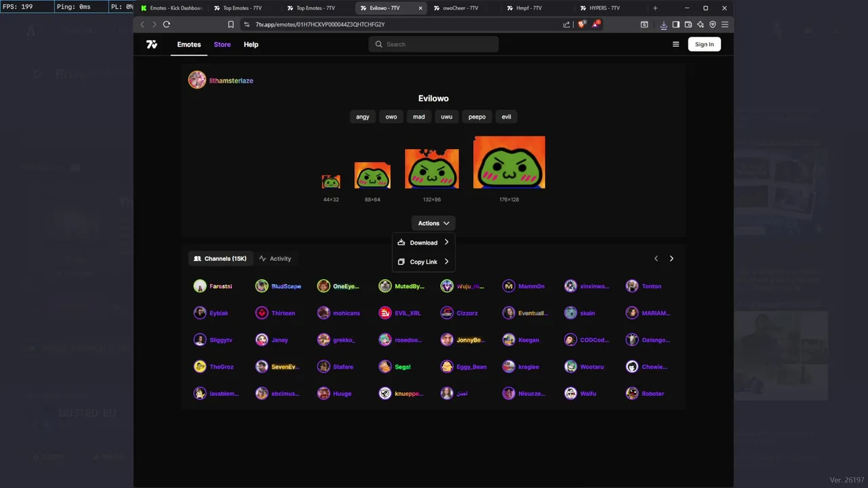Go back with the browser back arrow
Screen dimensions: 868x488
click(142, 24)
